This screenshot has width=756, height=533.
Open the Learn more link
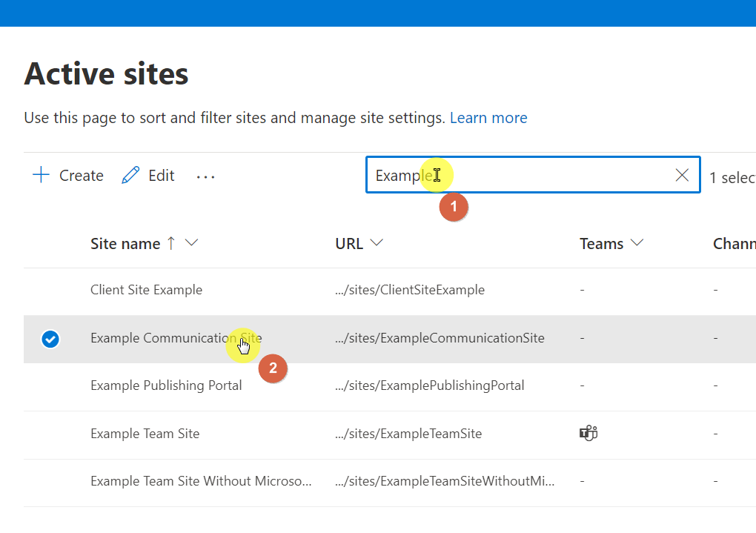pyautogui.click(x=488, y=118)
